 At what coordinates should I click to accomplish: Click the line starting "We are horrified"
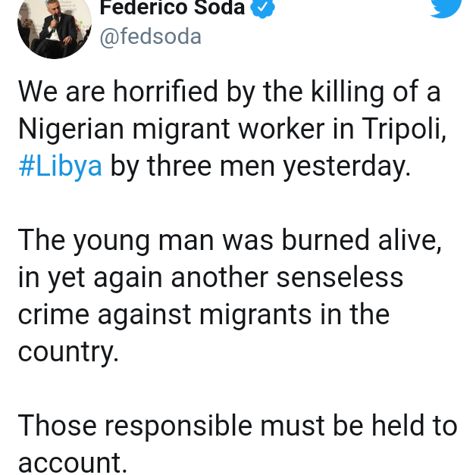pyautogui.click(x=230, y=93)
